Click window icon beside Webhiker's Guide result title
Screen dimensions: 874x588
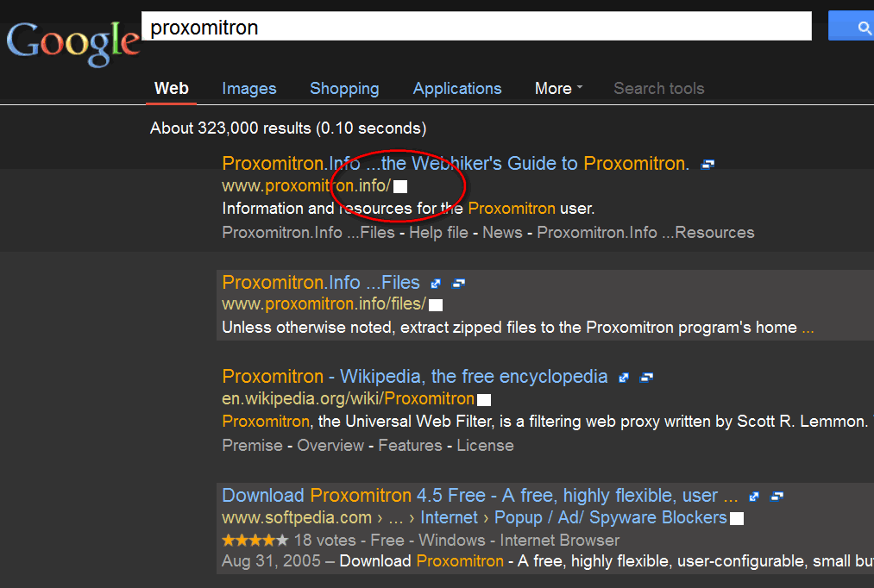point(707,165)
